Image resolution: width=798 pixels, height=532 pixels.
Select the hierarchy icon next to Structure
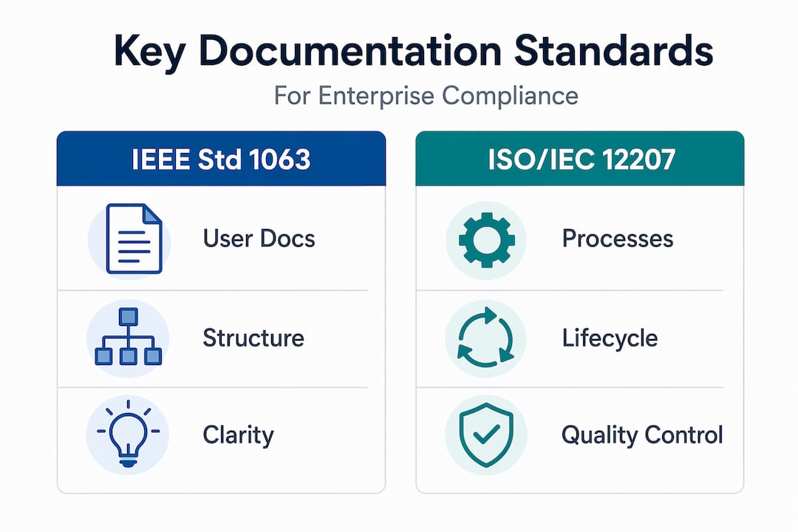click(129, 337)
